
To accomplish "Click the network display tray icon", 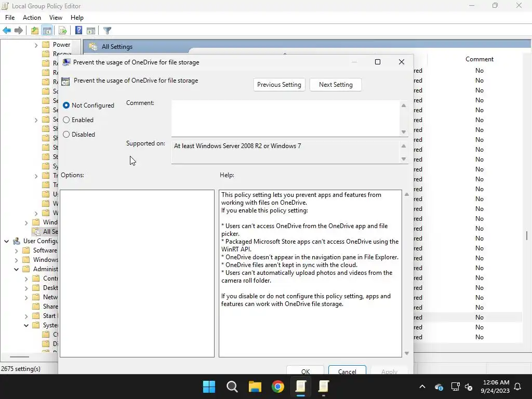I will (x=455, y=387).
